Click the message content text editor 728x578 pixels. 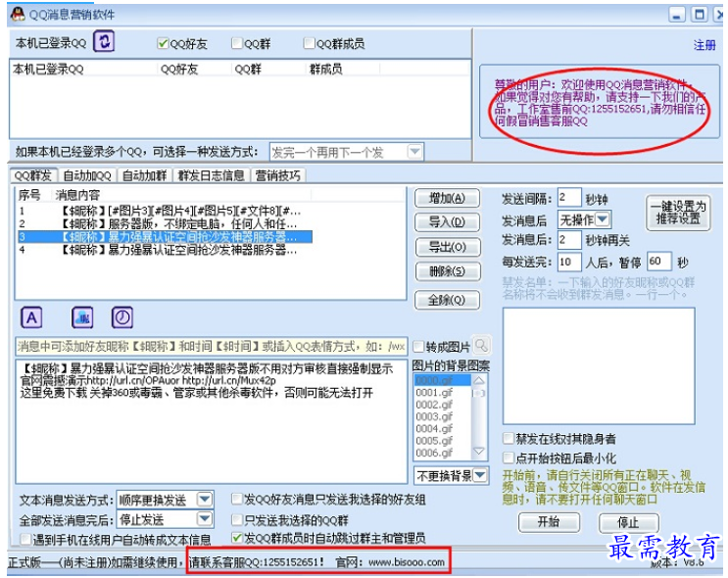212,421
